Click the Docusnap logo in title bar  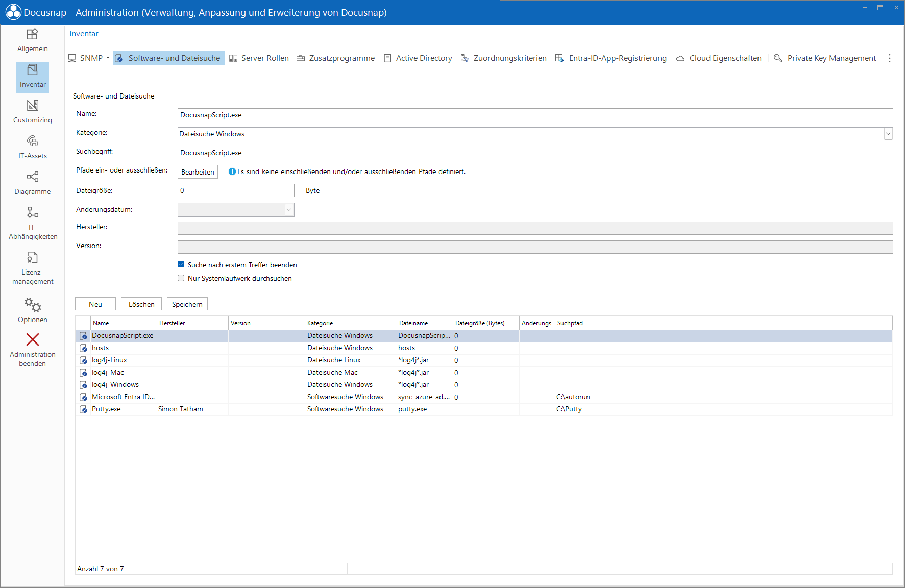click(13, 12)
